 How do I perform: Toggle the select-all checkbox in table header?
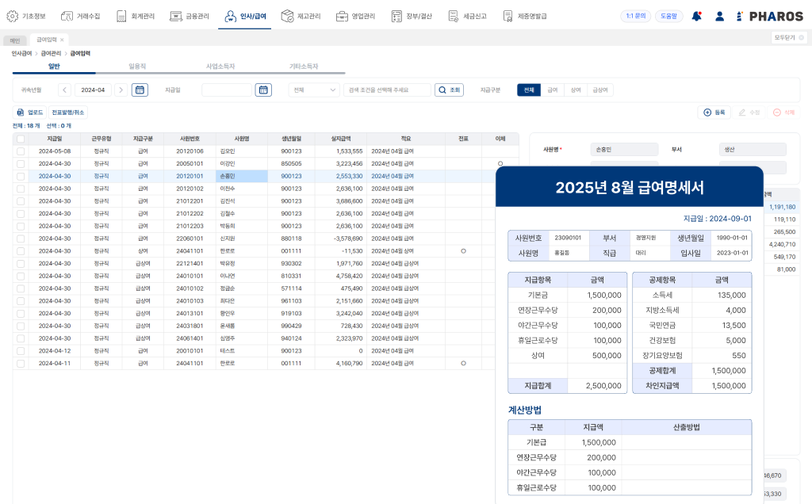click(21, 139)
